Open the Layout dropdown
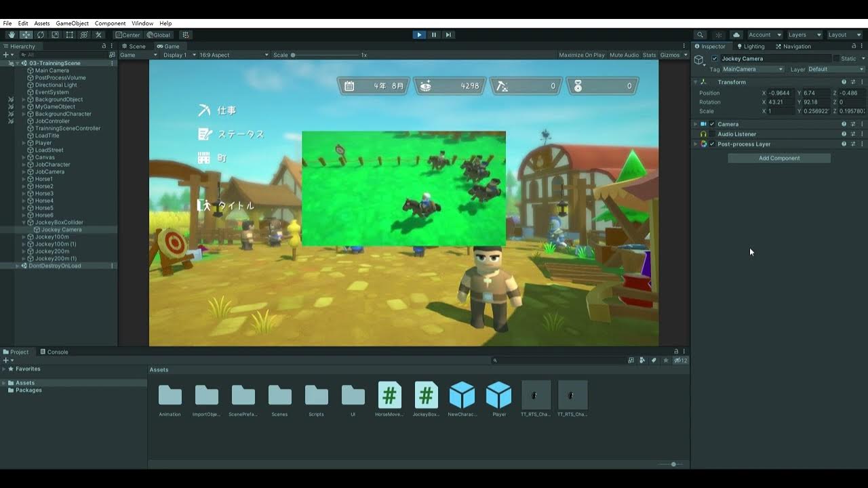This screenshot has height=488, width=868. tap(844, 35)
